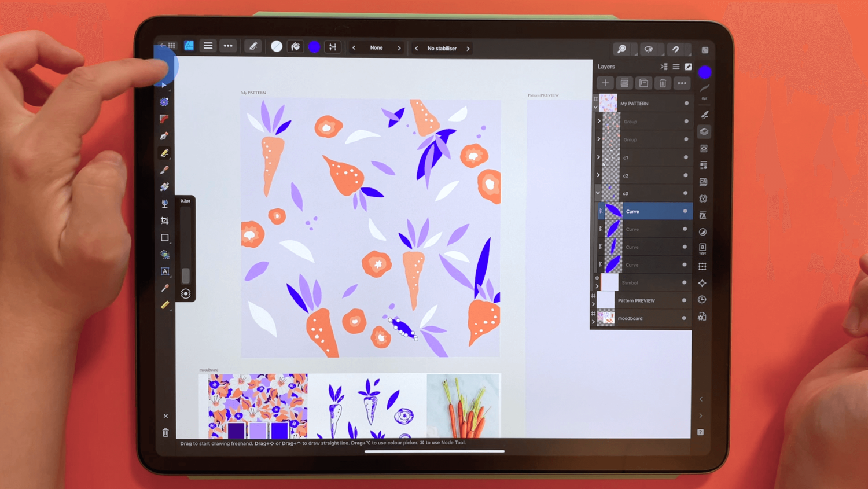Select the Vector Crop tool
Viewport: 868px width, 489px height.
coord(164,220)
